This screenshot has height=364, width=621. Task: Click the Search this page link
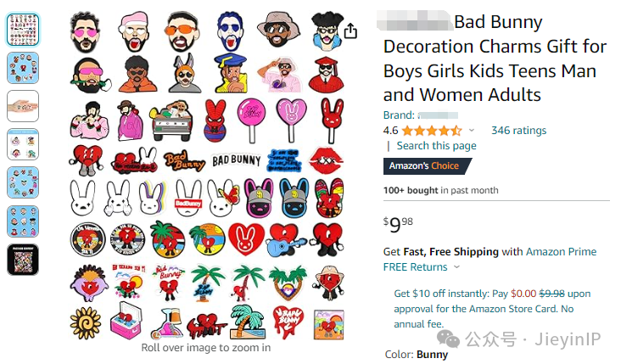(x=436, y=146)
